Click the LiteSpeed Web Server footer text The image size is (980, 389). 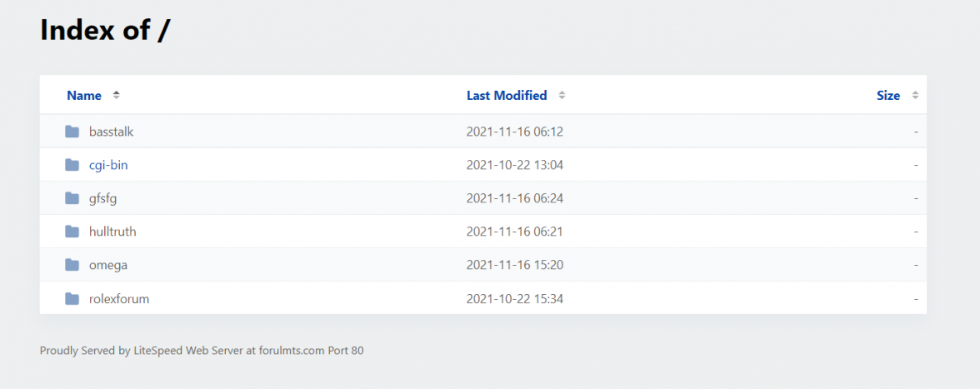coord(202,351)
